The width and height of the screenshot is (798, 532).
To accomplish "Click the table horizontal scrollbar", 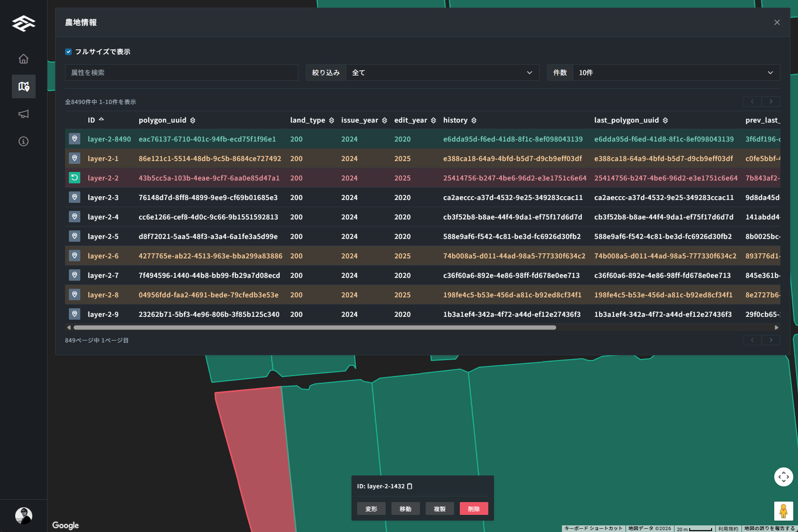I will point(314,328).
